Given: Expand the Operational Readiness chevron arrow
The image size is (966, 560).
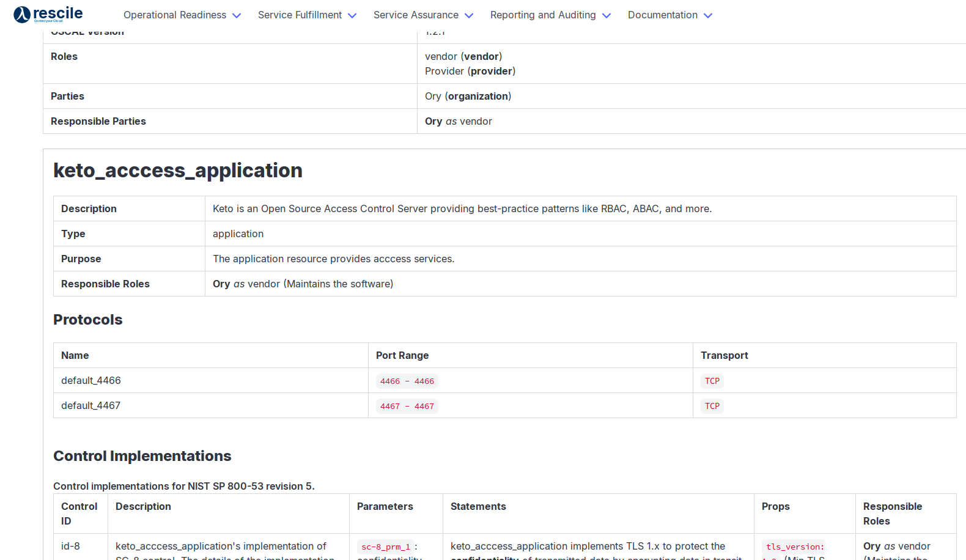Looking at the screenshot, I should click(x=237, y=16).
